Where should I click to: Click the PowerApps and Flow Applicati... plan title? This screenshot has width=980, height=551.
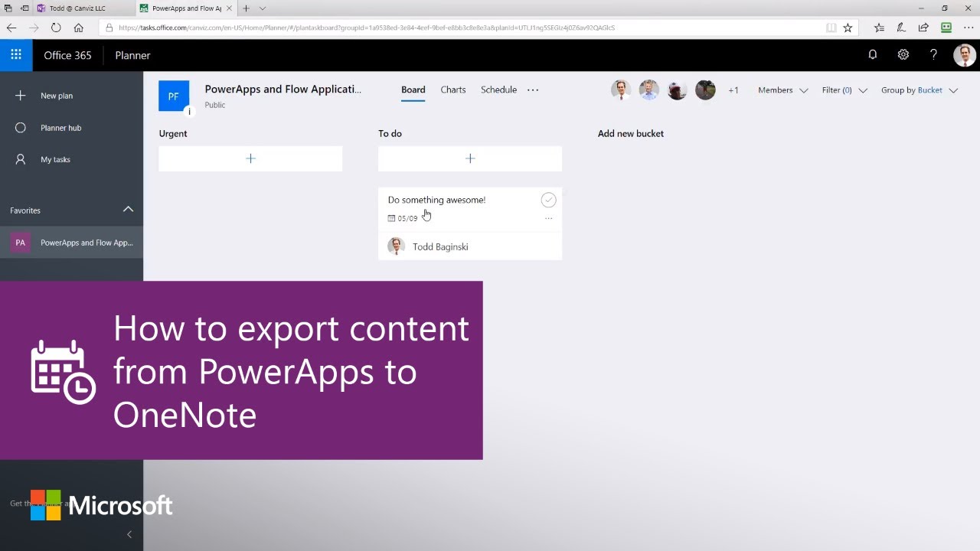pos(283,89)
